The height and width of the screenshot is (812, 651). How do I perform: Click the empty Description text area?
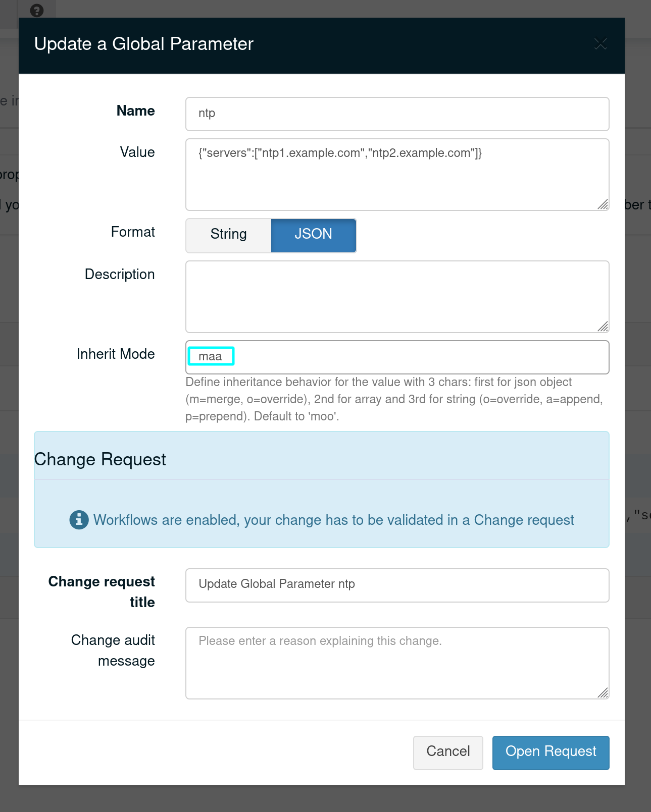[397, 296]
